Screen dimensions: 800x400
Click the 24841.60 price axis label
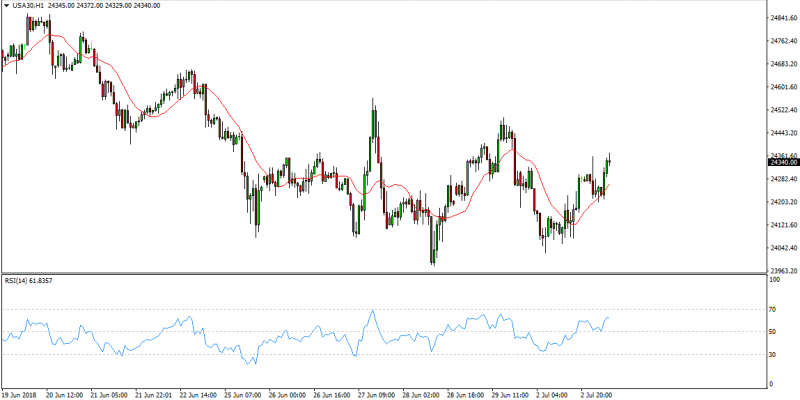[782, 18]
